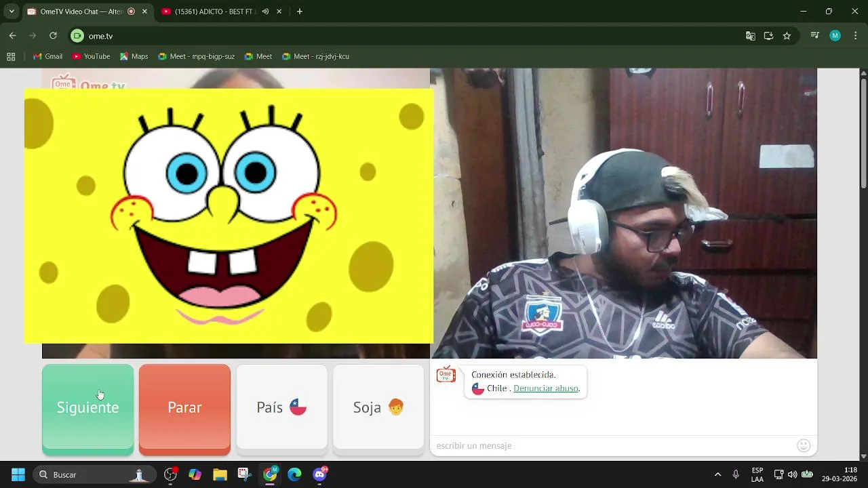Open the Windows Start menu

coord(18,474)
